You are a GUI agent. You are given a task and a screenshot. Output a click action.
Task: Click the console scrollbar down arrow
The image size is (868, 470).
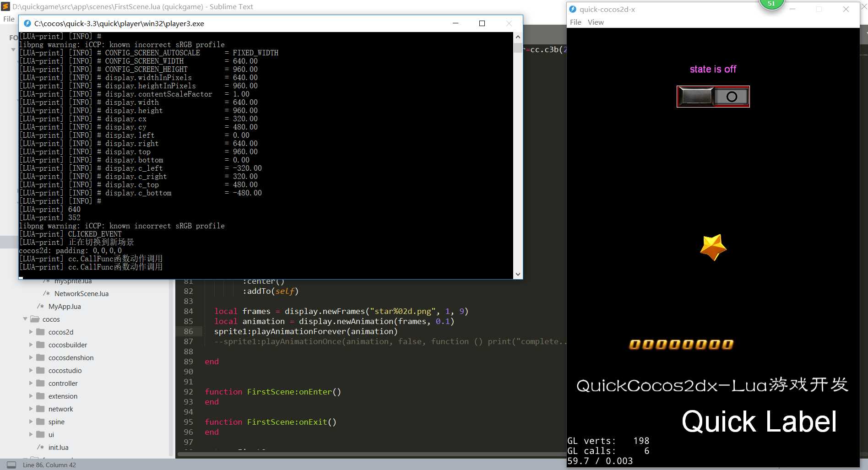tap(518, 274)
